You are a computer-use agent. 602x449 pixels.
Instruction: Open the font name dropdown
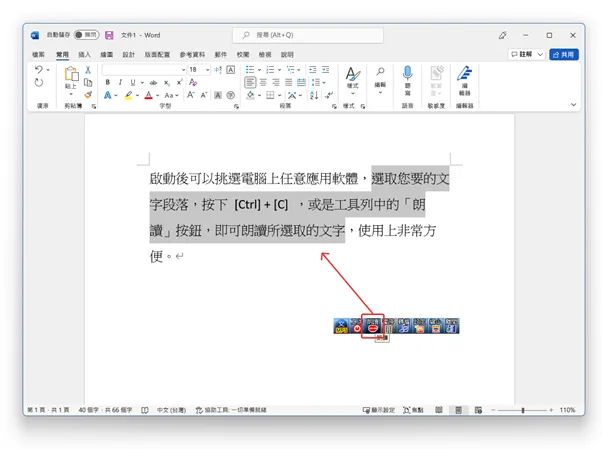coord(184,70)
